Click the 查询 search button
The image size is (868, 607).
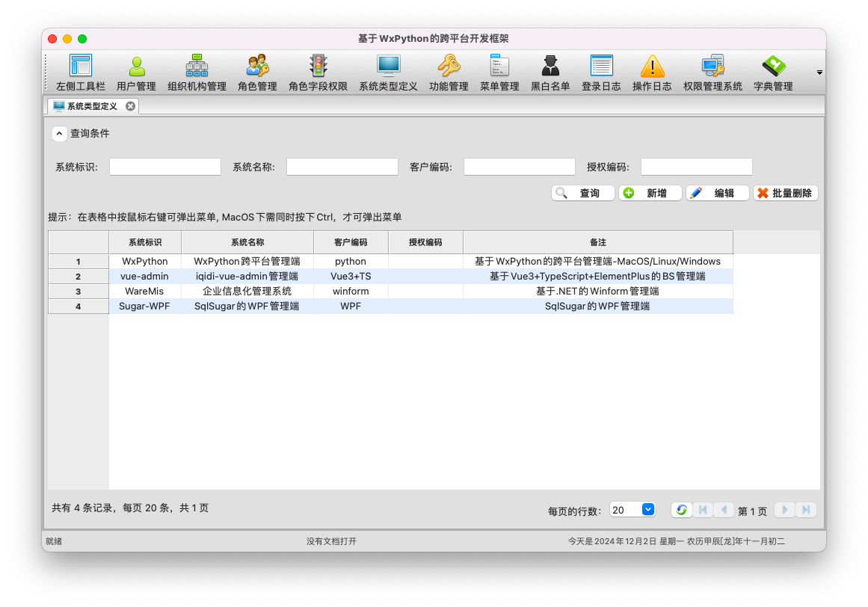tap(583, 193)
